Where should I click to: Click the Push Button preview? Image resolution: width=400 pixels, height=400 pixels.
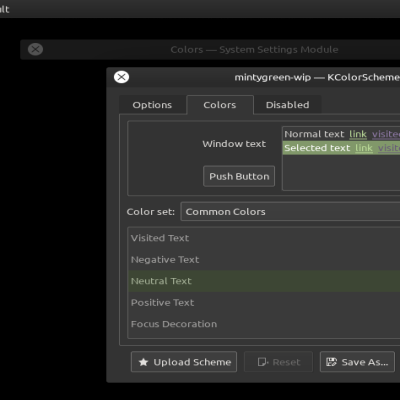pyautogui.click(x=239, y=176)
